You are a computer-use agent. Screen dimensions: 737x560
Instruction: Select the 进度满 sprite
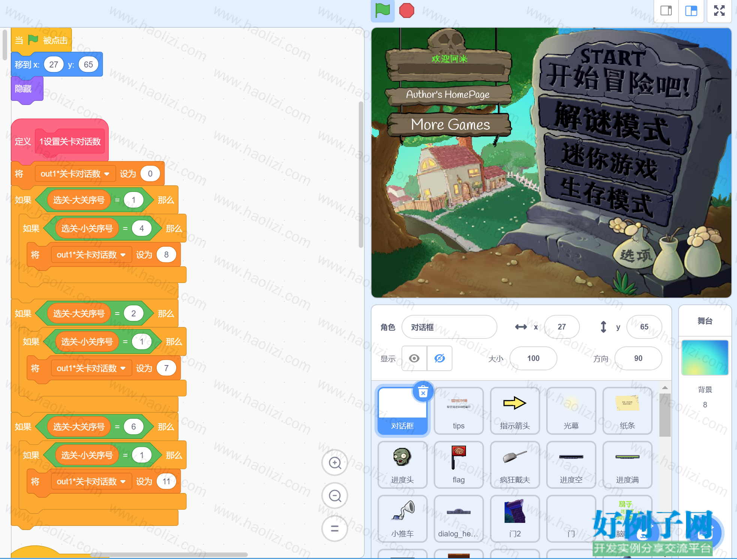[x=627, y=465]
